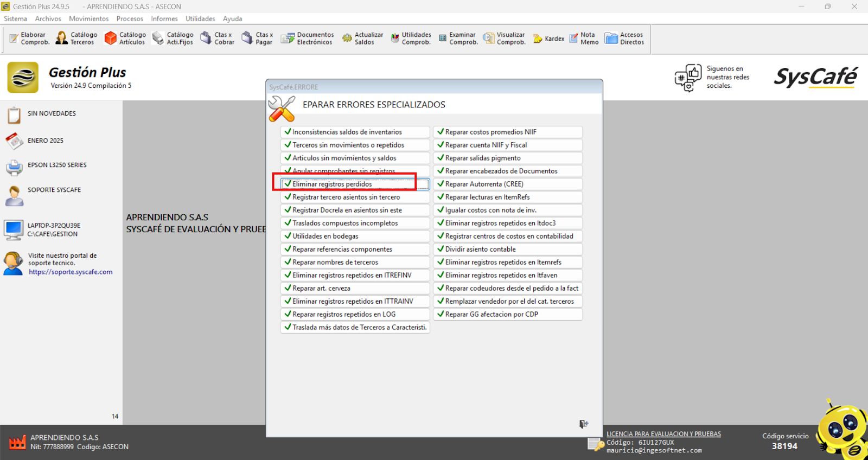This screenshot has width=868, height=460.
Task: Select Dividir asiento contable option
Action: [507, 250]
